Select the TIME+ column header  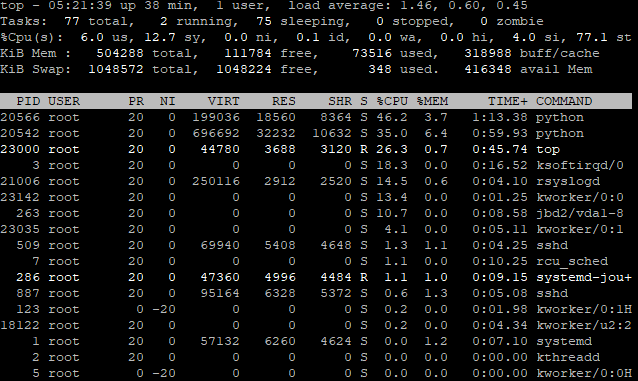(508, 101)
